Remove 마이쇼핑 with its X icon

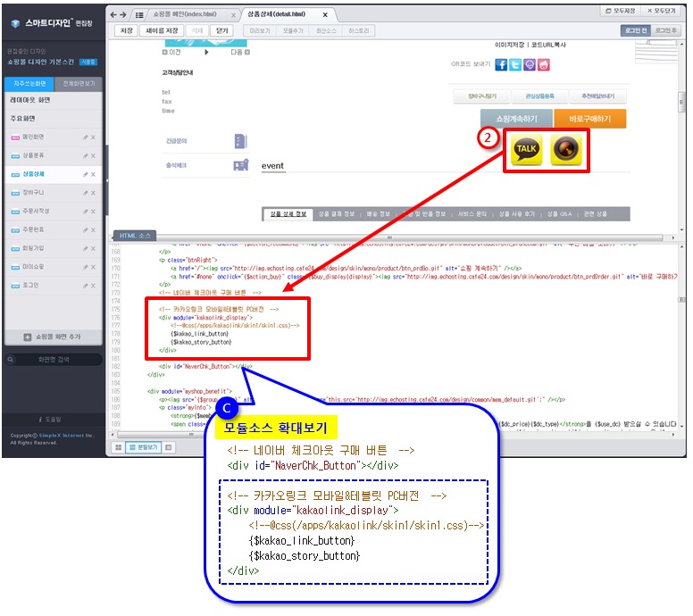[93, 268]
